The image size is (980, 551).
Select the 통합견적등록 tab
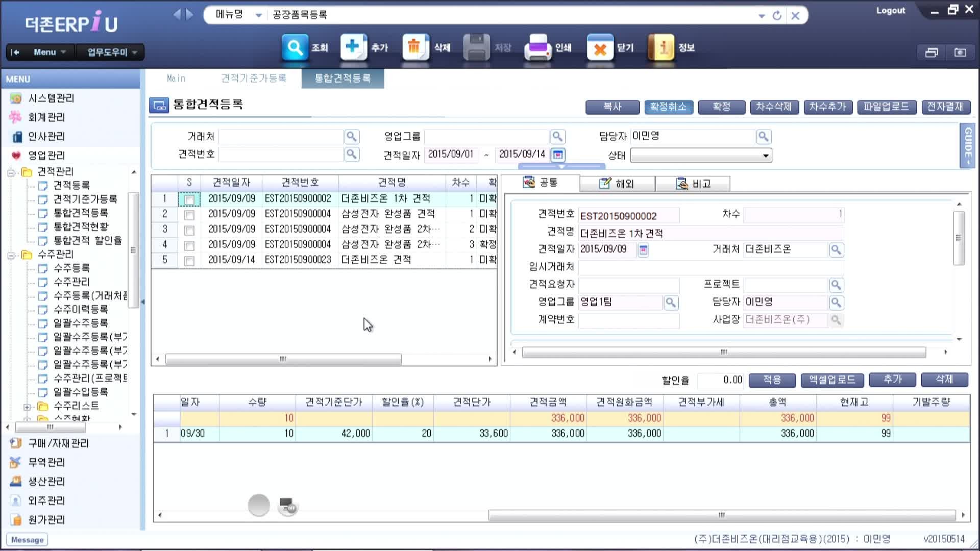point(342,78)
